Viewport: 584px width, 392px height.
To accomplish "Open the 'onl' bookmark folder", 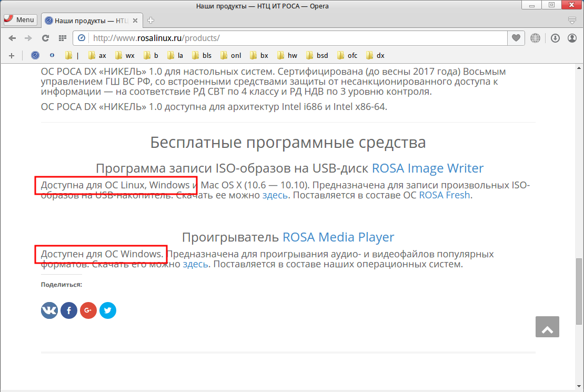I will tap(230, 56).
